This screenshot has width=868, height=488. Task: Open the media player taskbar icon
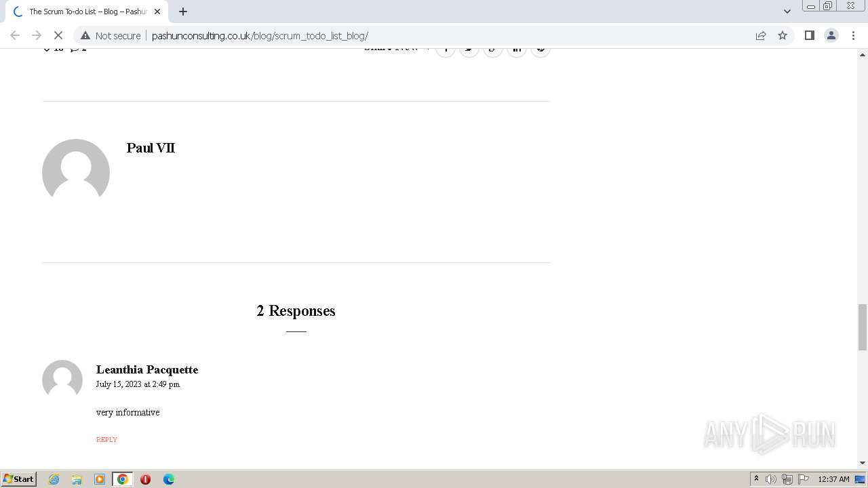100,479
